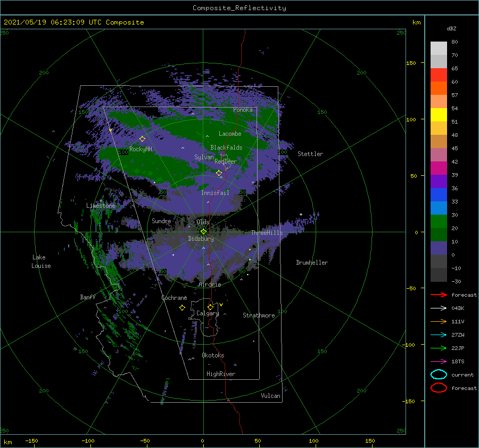Screen dimensions: 479x448
Task: Select the light gray 70-80 dBZ swatch
Action: [439, 48]
